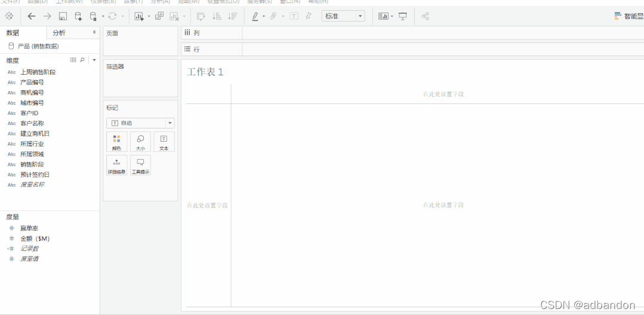Select the 记录数 measure
Viewport: 644px width, 315px height.
29,249
